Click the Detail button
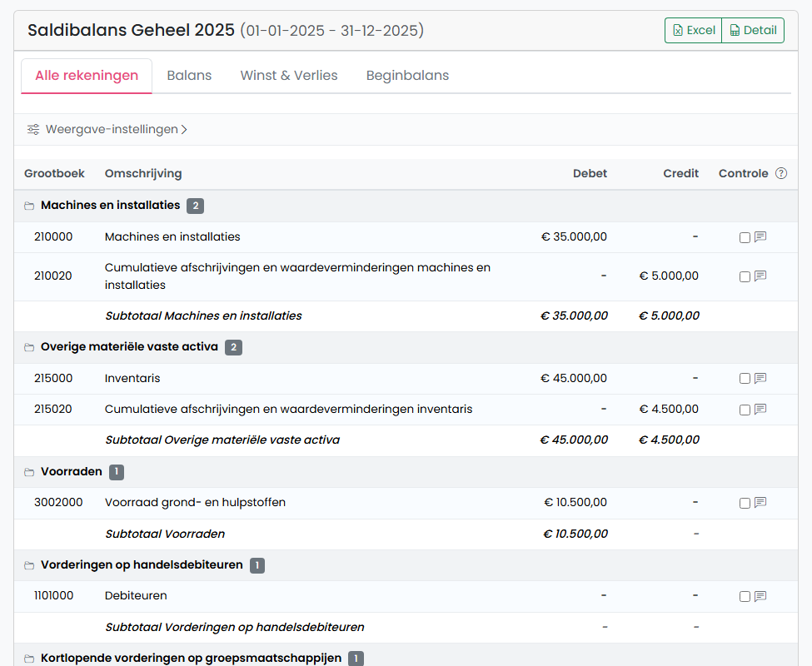The image size is (812, 666). [x=753, y=31]
